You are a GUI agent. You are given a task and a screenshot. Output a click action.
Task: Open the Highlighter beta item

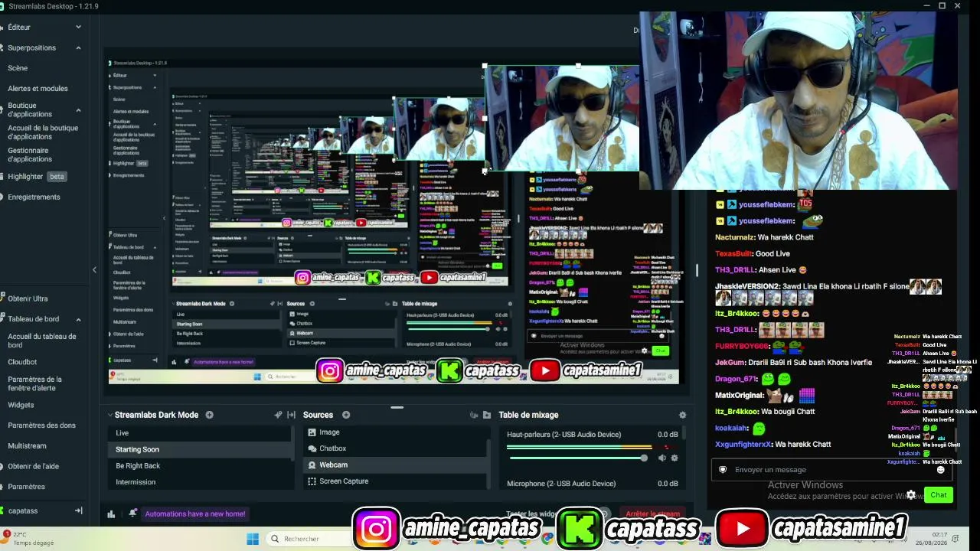[36, 177]
